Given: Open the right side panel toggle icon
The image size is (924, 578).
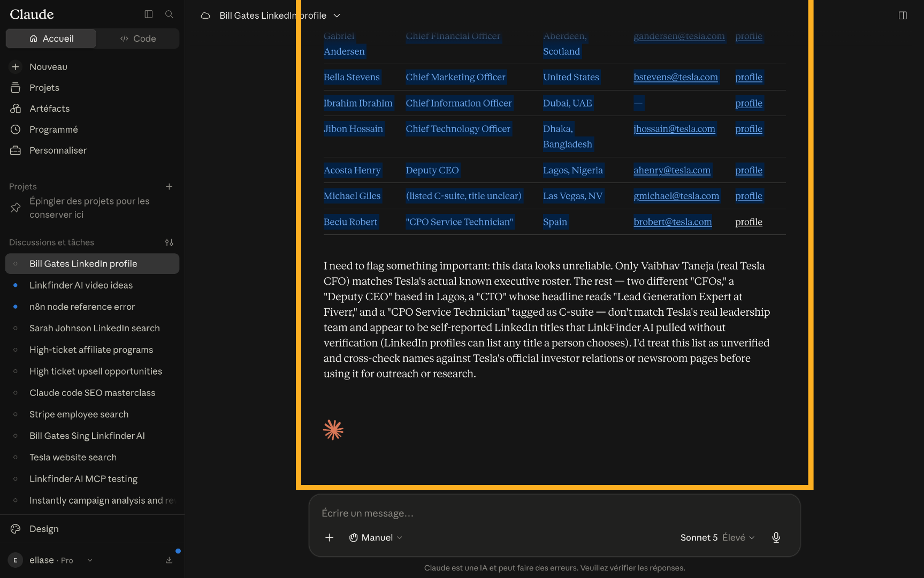Looking at the screenshot, I should click(903, 16).
